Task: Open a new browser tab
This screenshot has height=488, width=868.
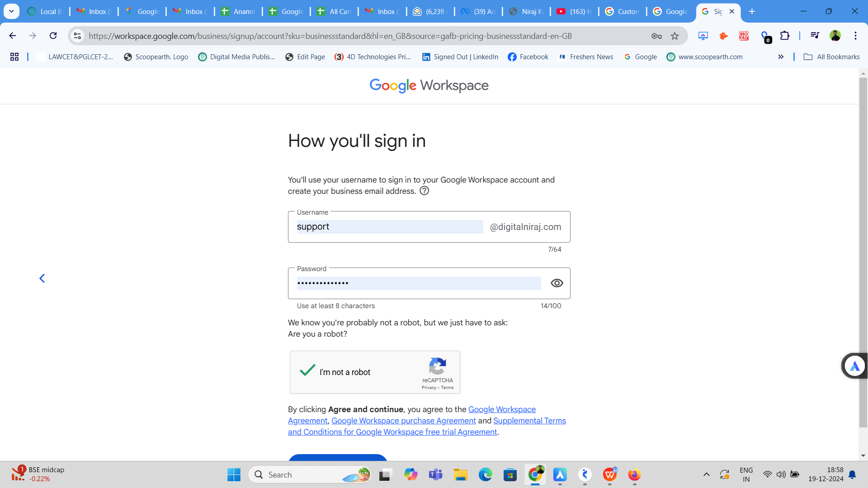Action: coord(752,11)
